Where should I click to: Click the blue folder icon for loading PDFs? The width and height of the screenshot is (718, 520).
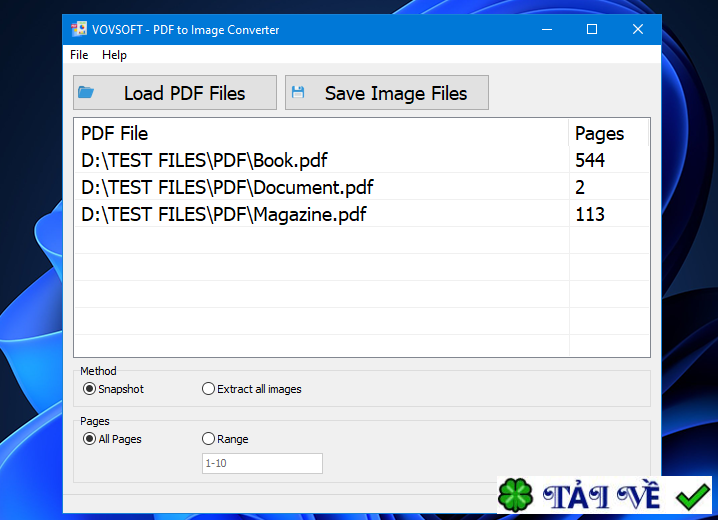coord(87,93)
